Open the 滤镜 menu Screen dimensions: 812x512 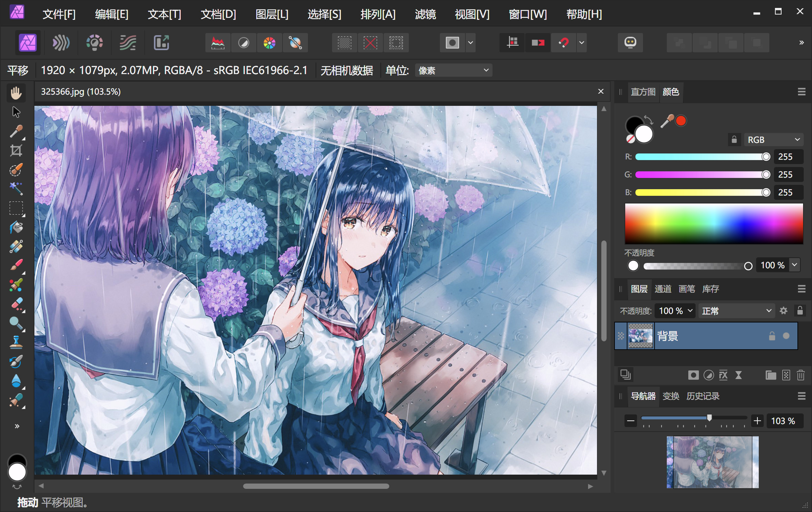click(425, 14)
